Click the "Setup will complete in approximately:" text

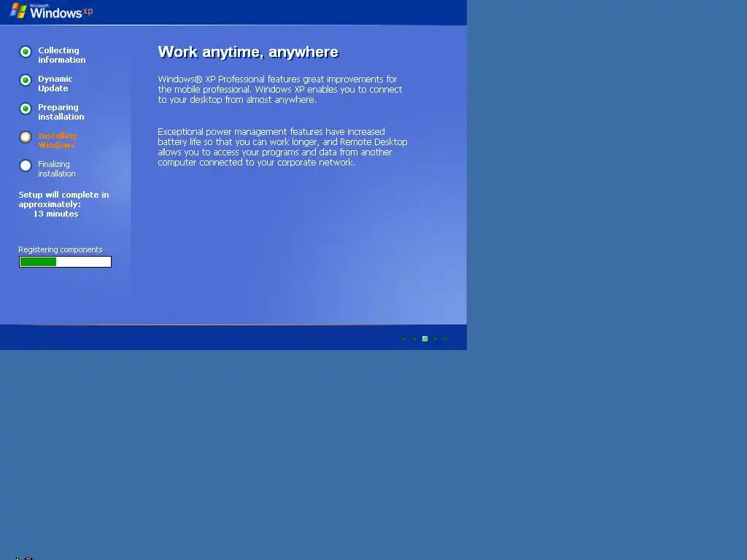coord(63,200)
